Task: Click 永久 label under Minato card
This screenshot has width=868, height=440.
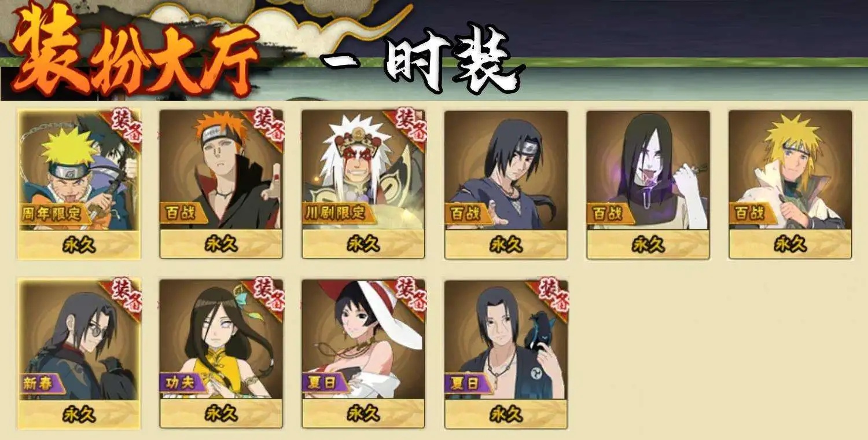Action: pyautogui.click(x=790, y=244)
